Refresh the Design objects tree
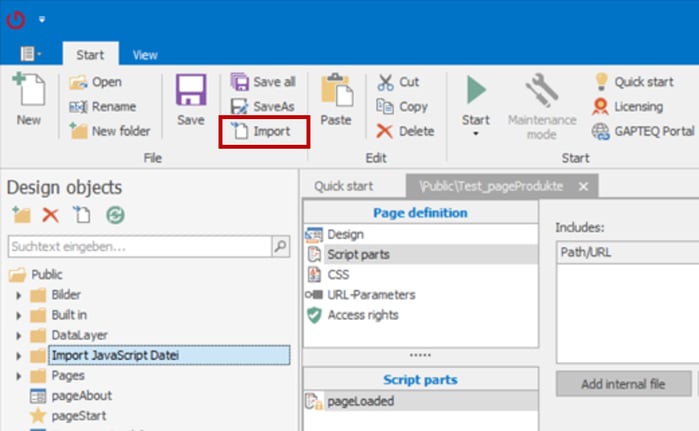The image size is (699, 431). [115, 215]
